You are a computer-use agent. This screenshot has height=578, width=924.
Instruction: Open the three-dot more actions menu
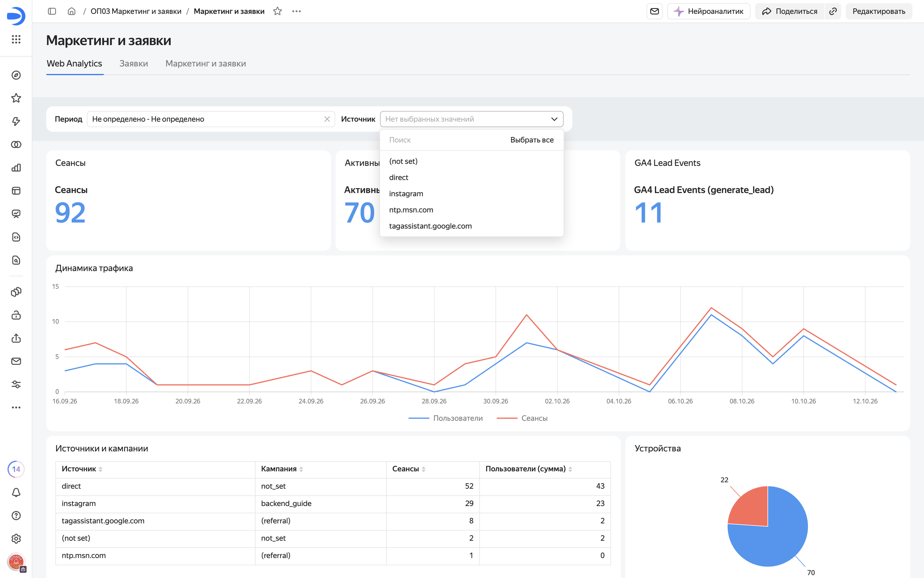(297, 12)
